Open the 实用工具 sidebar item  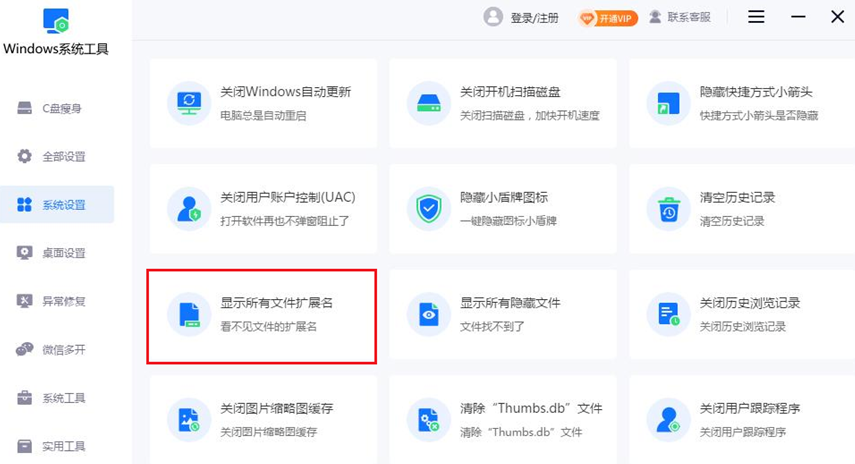coord(57,446)
